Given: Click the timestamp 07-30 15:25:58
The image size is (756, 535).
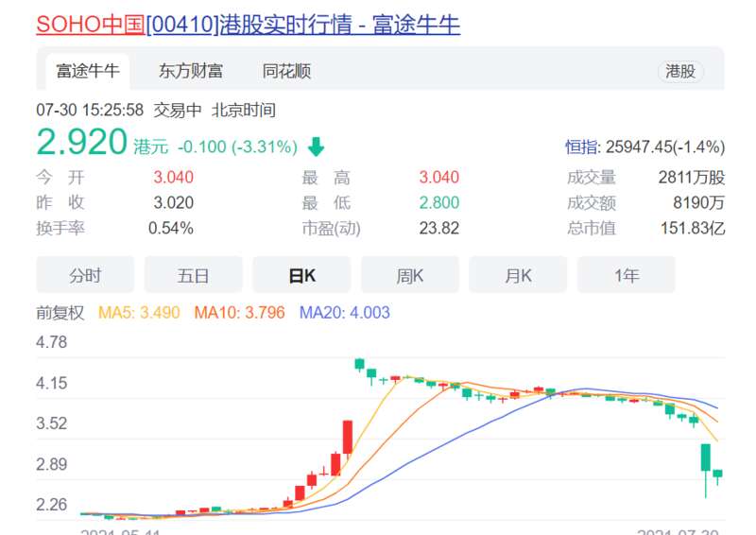Looking at the screenshot, I should [x=90, y=110].
